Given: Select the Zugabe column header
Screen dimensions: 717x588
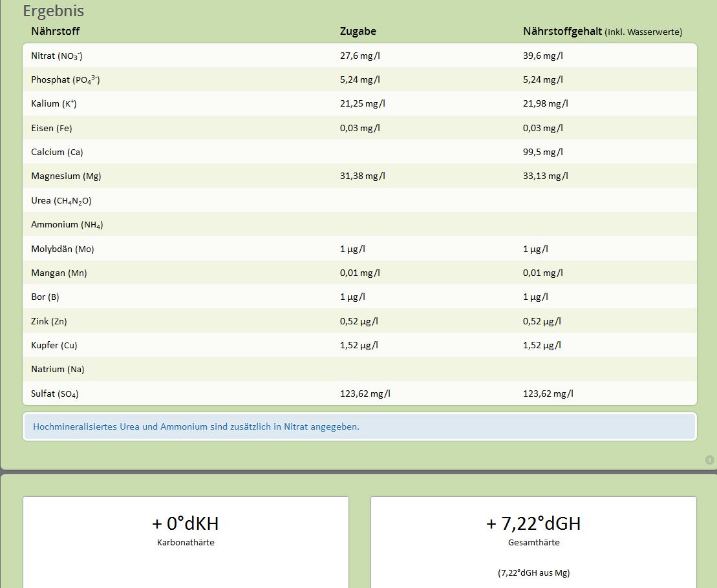Looking at the screenshot, I should click(x=358, y=31).
